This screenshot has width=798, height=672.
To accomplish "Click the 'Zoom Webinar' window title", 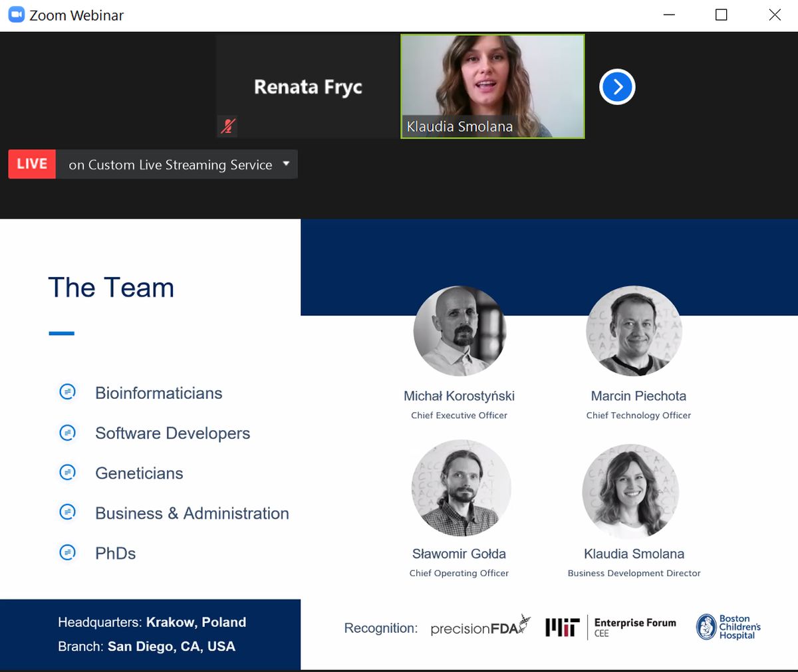I will tap(76, 15).
